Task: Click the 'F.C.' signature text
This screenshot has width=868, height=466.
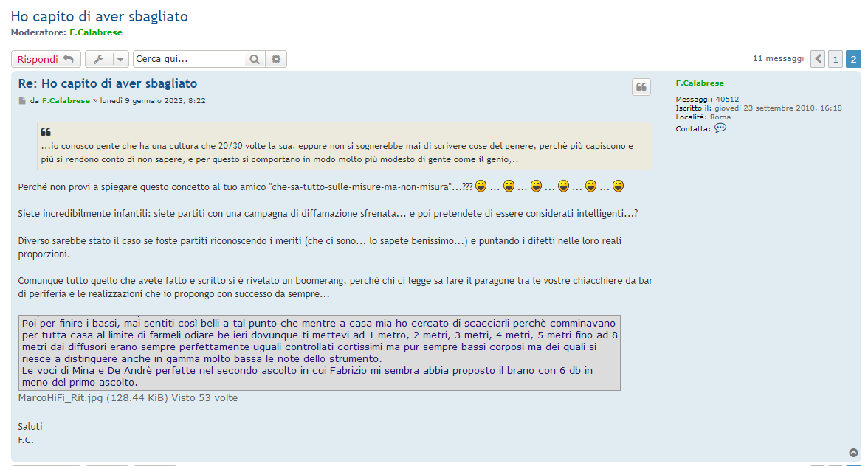Action: click(26, 440)
